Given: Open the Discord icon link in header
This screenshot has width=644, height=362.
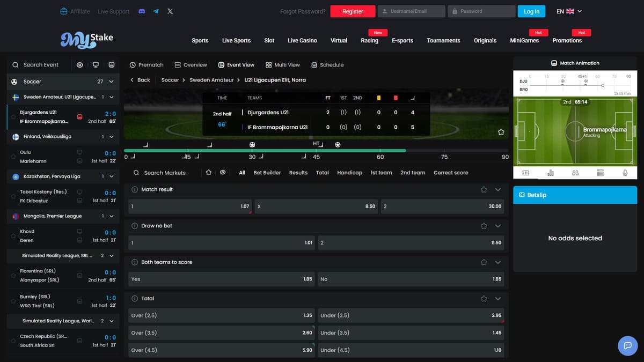Looking at the screenshot, I should click(x=142, y=11).
